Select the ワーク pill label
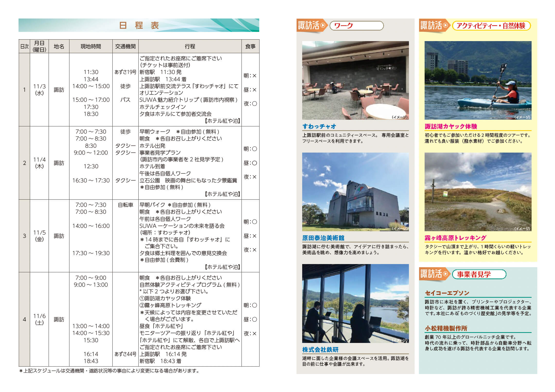 [357, 26]
